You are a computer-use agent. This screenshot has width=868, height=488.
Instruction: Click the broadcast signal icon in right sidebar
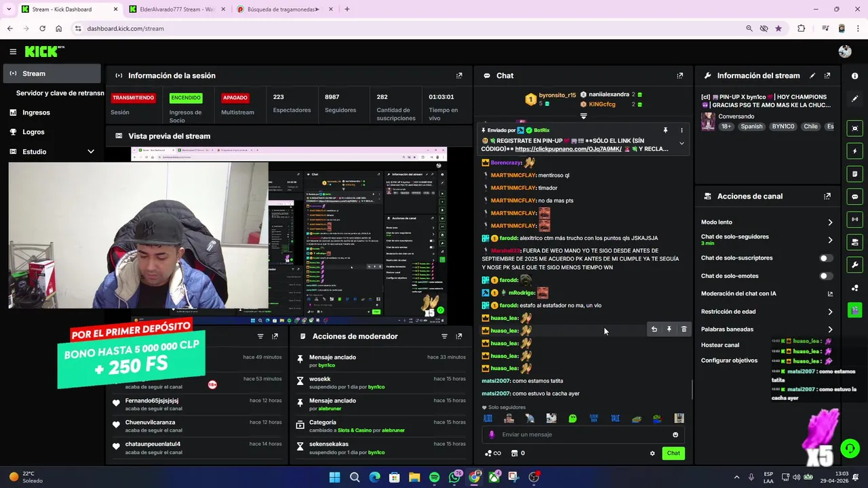(855, 220)
